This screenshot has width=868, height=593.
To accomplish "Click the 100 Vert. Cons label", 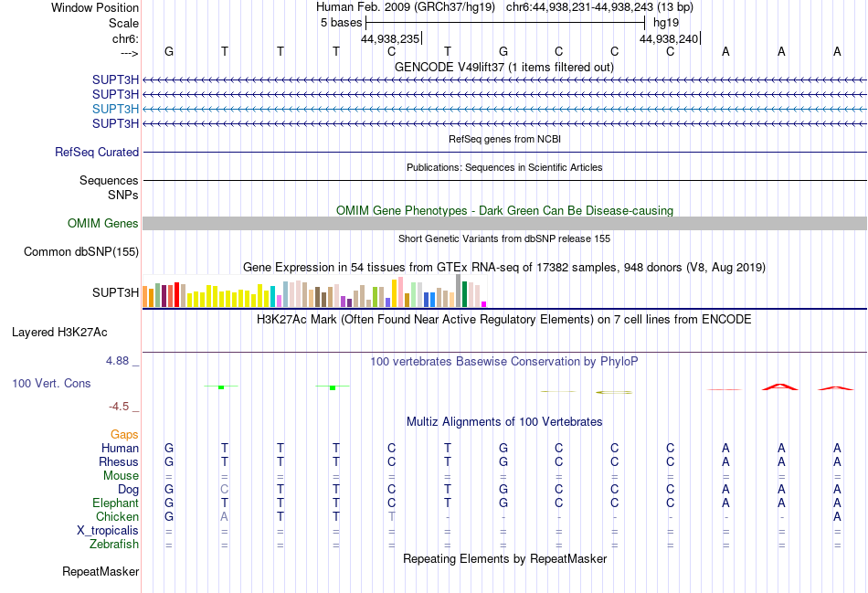I will (51, 383).
